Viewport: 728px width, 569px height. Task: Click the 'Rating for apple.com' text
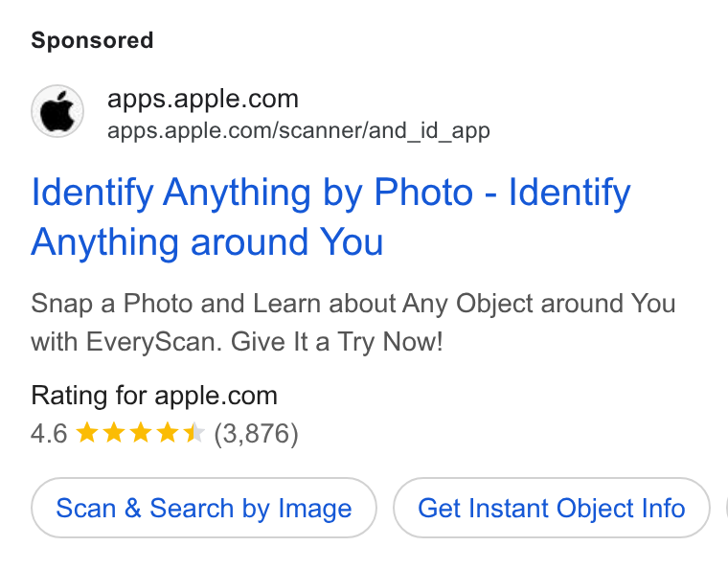click(x=154, y=396)
